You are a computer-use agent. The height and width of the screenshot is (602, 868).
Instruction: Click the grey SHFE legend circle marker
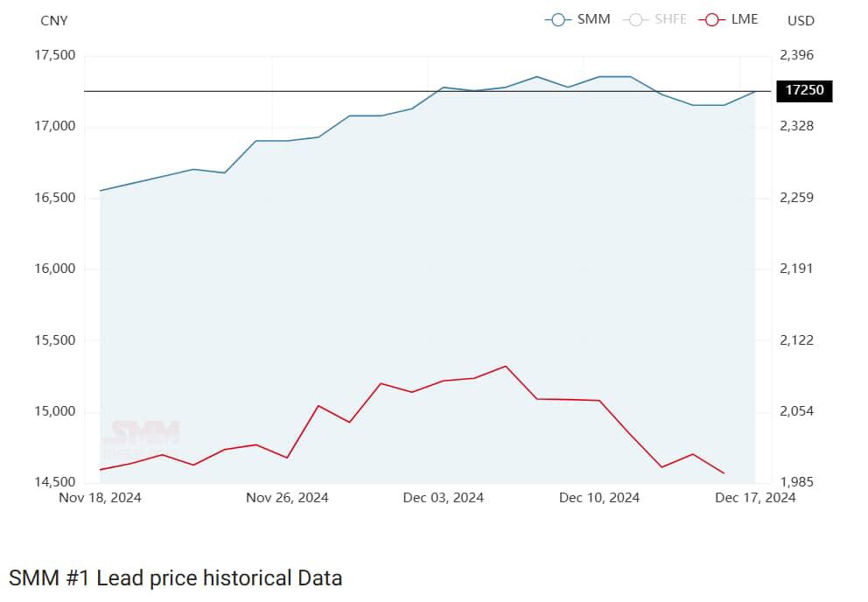coord(636,19)
